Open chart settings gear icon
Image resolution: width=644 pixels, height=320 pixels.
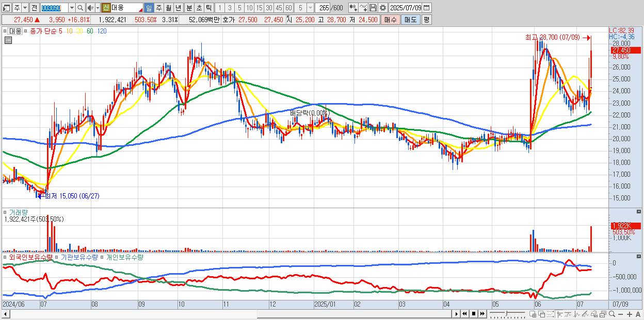point(383,8)
